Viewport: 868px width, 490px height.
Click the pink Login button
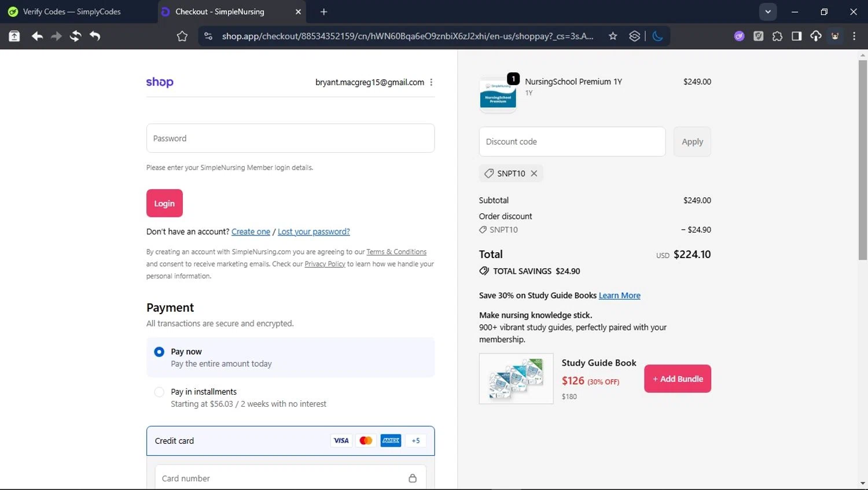(164, 203)
